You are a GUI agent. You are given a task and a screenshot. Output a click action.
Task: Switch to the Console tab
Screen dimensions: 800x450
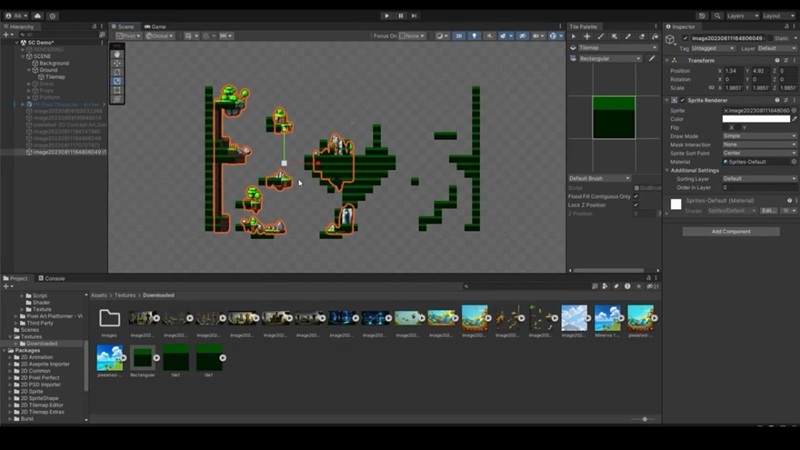[54, 278]
